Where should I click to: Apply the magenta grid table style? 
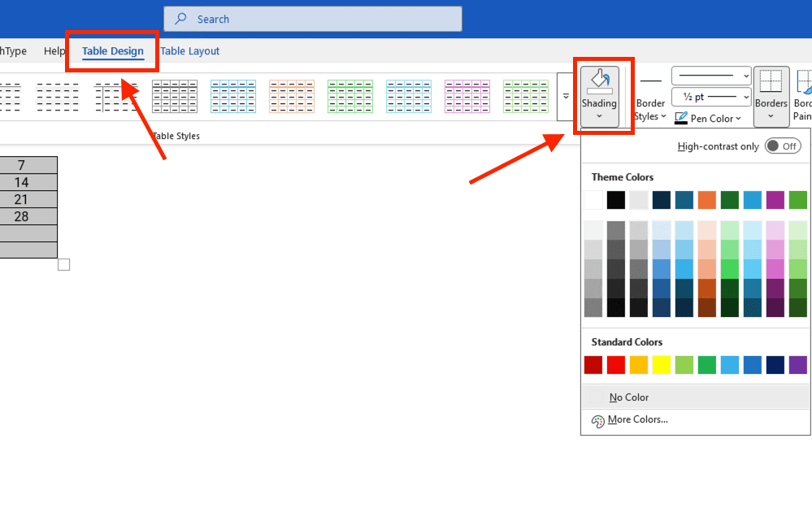(467, 97)
